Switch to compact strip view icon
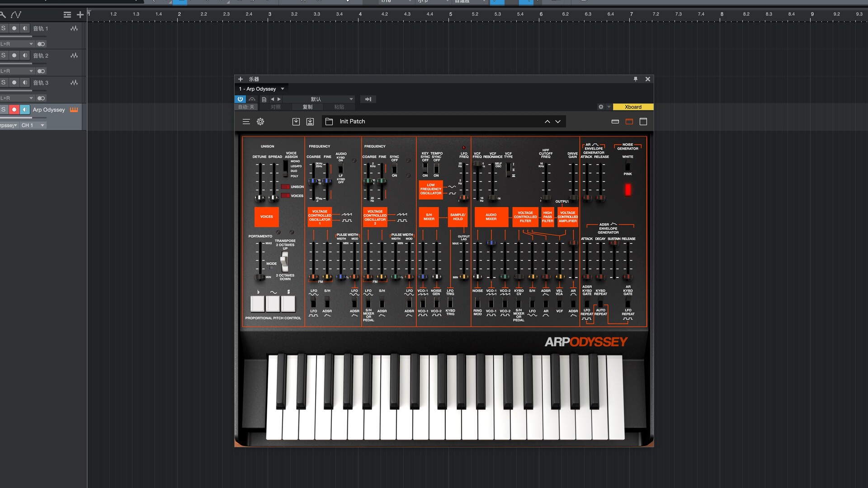 pos(615,122)
